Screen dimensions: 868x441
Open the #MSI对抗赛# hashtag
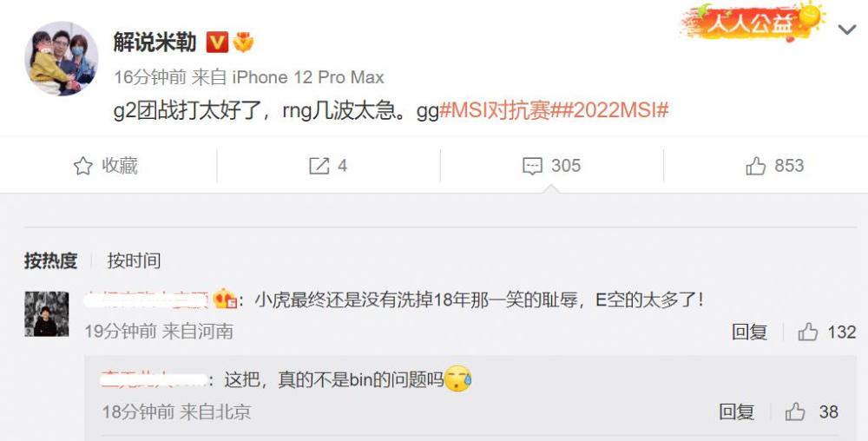(x=498, y=110)
